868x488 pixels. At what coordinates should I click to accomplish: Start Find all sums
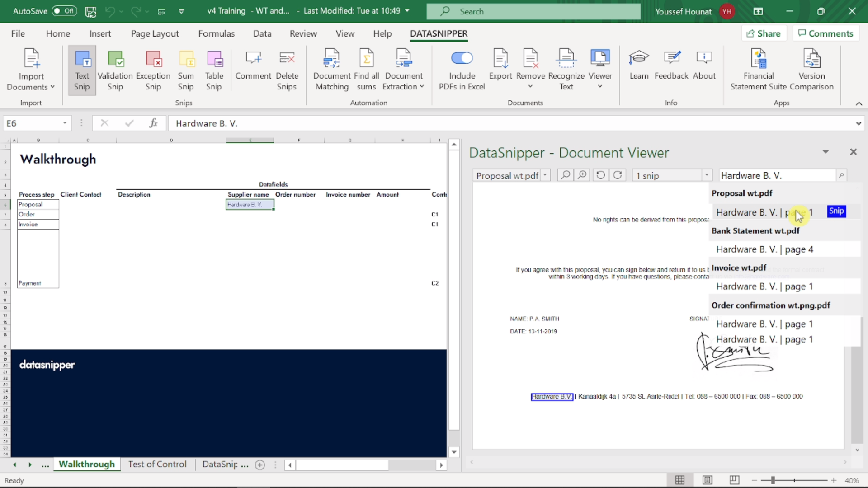367,70
